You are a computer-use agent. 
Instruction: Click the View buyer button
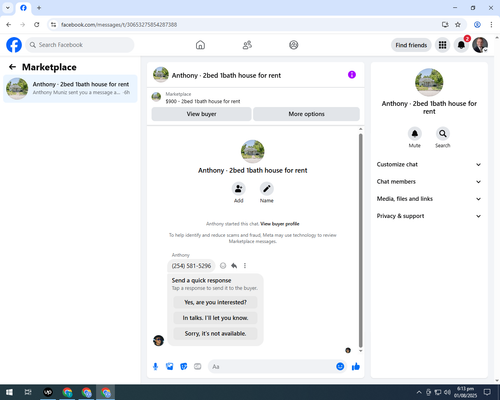(x=201, y=114)
